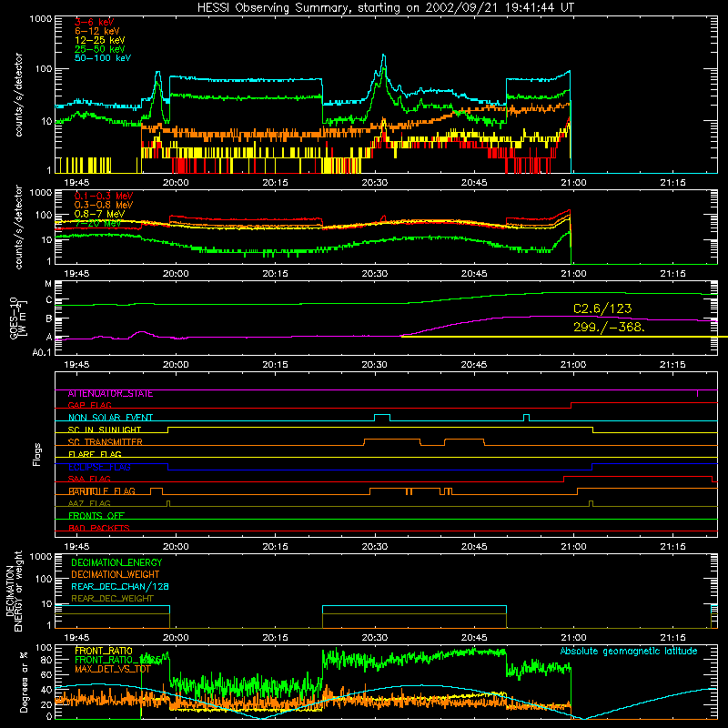Click the REAR_DEC_WEIGHT legend entry
The image size is (728, 728).
(x=112, y=599)
